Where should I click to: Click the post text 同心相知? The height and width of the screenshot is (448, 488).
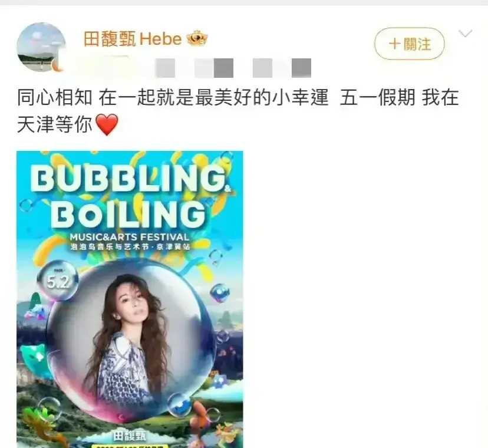click(54, 97)
